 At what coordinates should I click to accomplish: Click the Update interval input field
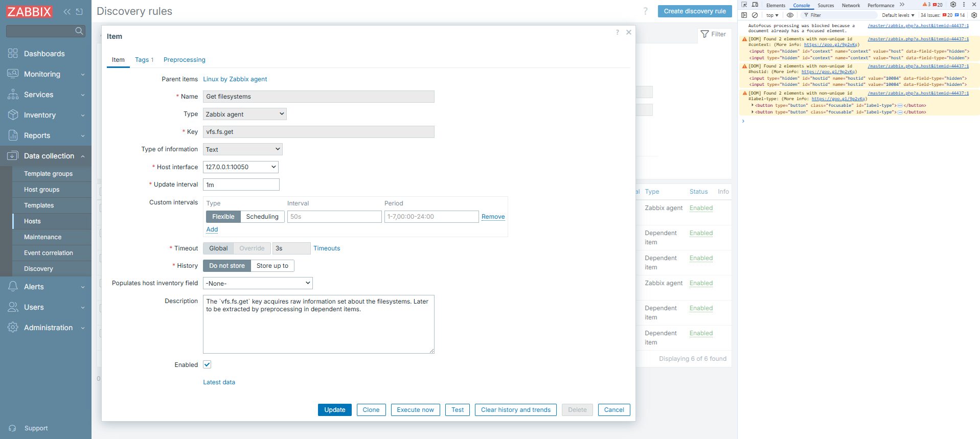(x=241, y=184)
